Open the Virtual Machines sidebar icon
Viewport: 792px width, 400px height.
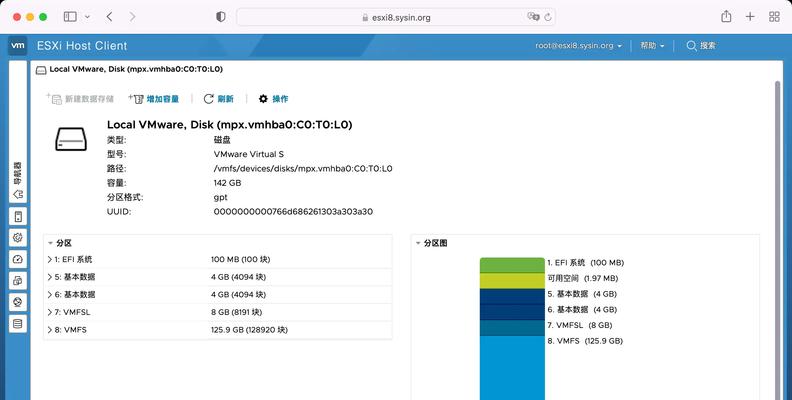tap(18, 280)
